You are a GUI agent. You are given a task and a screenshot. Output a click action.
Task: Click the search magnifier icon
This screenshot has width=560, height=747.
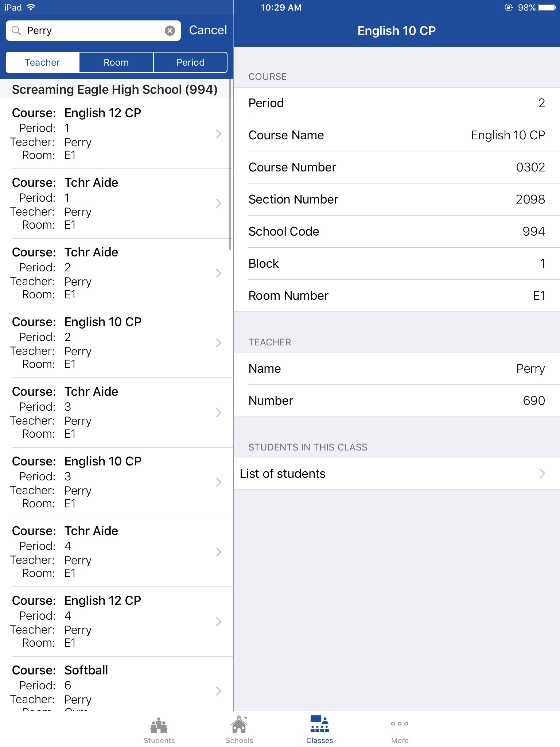16,31
